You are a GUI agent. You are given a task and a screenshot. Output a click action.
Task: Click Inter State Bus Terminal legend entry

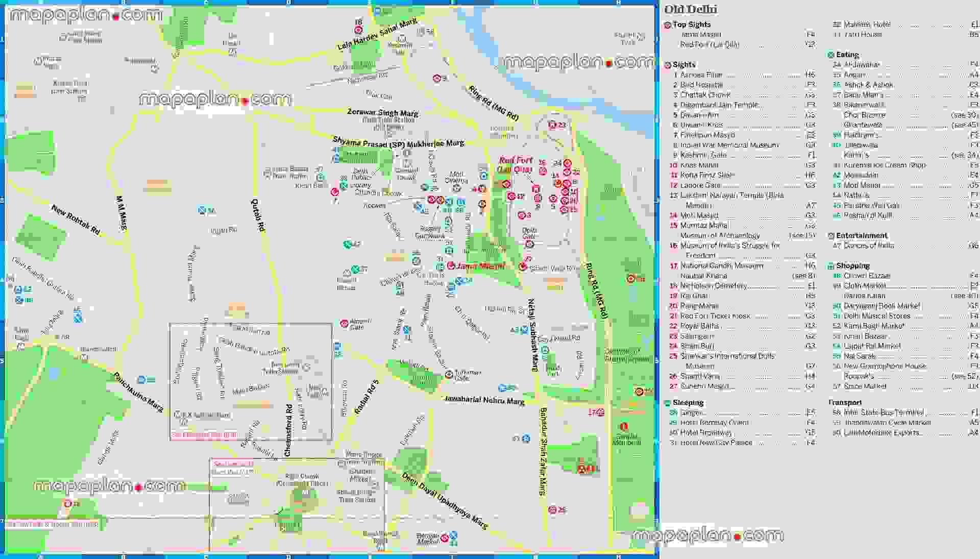tap(905, 412)
